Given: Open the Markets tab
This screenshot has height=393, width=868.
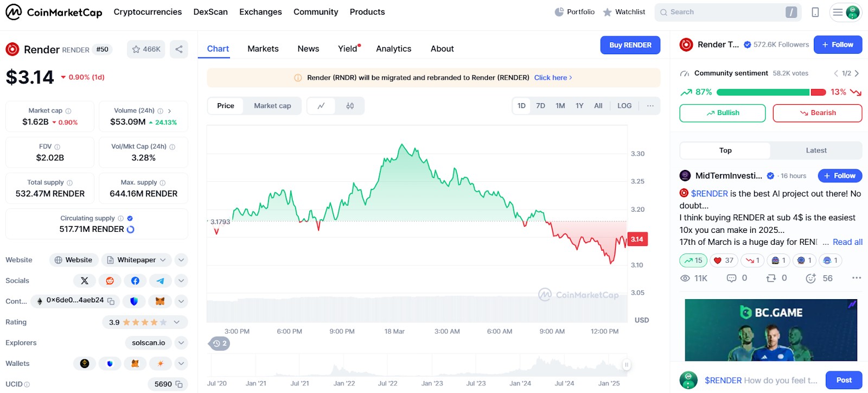Looking at the screenshot, I should [x=263, y=49].
